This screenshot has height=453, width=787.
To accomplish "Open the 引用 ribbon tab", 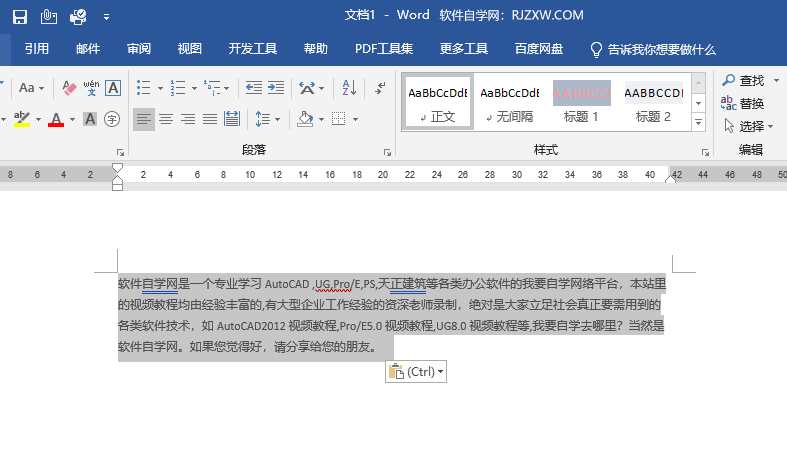I will pos(37,49).
